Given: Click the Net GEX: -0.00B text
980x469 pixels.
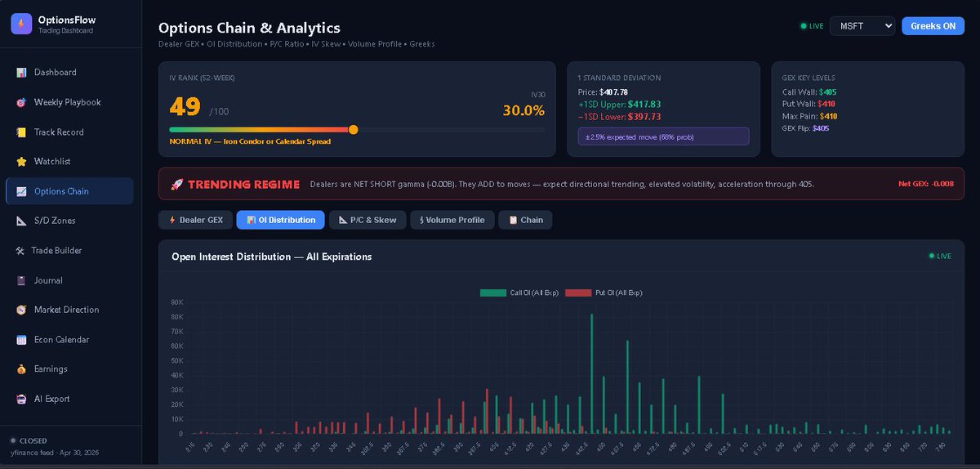Looking at the screenshot, I should (926, 185).
